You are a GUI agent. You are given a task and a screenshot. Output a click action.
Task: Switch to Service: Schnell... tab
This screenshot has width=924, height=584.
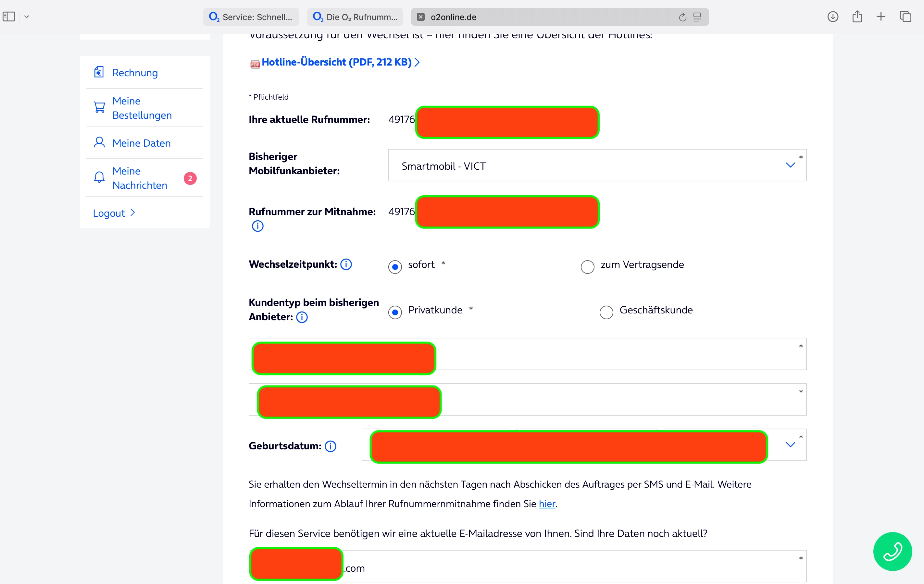tap(251, 17)
